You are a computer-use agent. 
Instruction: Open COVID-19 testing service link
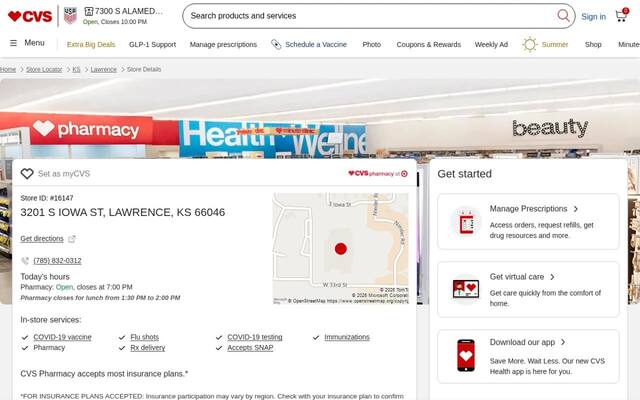click(x=255, y=337)
